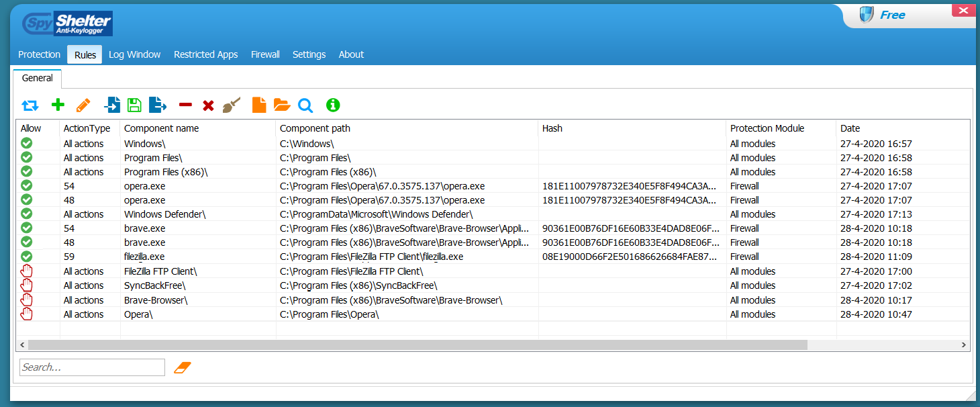
Task: Add a new rule with green plus
Action: (x=58, y=105)
